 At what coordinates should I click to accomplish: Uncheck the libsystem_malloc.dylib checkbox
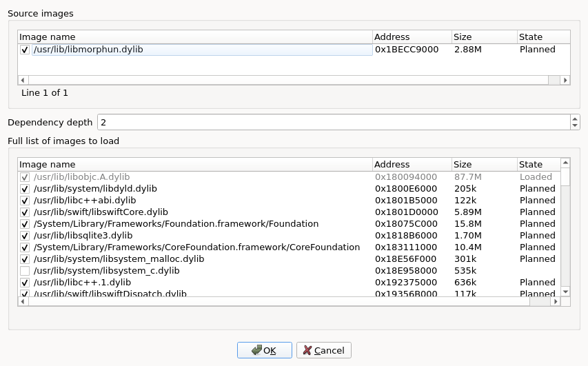pos(25,259)
